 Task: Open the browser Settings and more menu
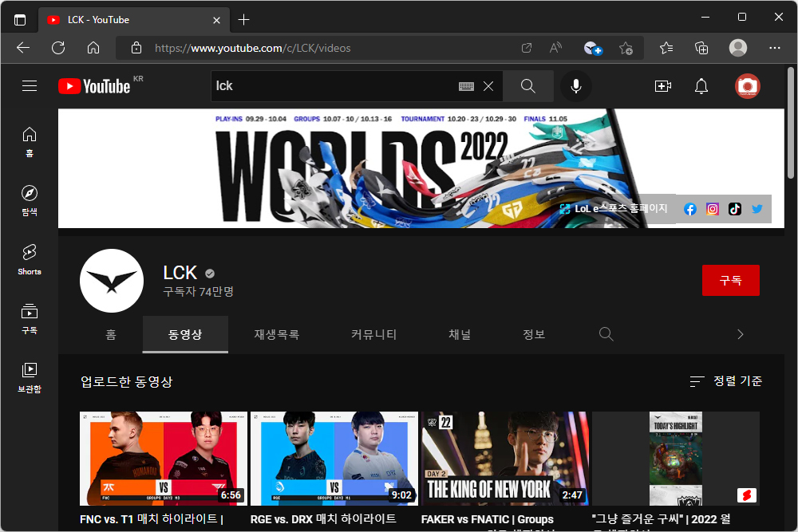(x=775, y=48)
